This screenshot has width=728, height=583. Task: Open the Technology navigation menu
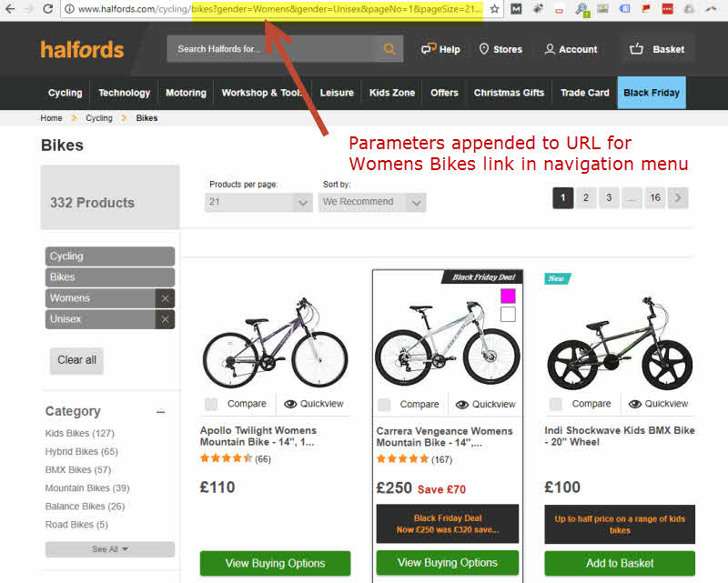[124, 92]
